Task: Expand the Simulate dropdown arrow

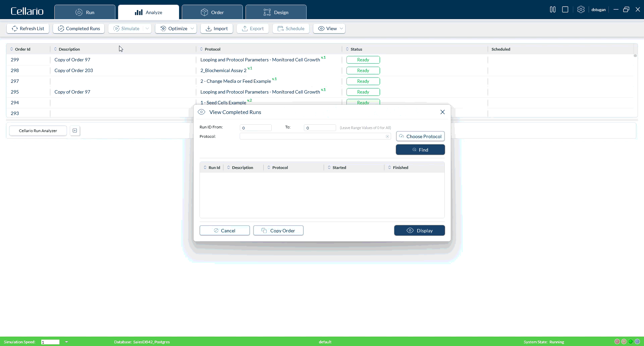Action: [x=147, y=28]
